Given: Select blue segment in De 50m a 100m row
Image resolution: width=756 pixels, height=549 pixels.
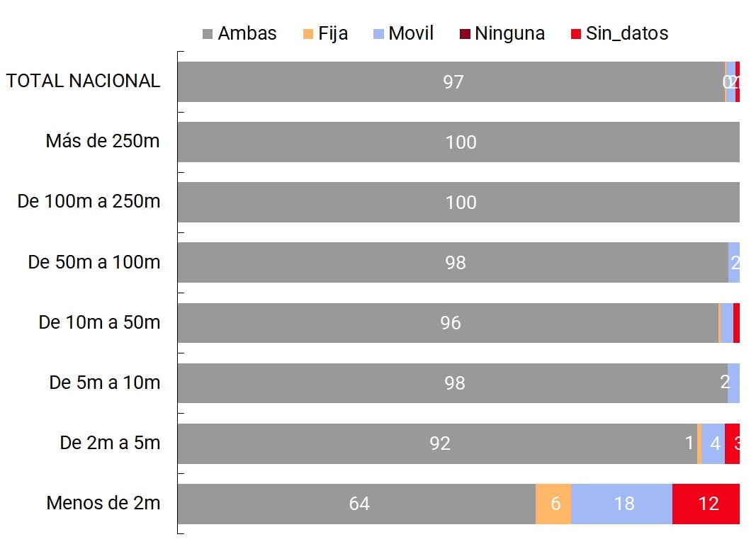Looking at the screenshot, I should pos(734,263).
